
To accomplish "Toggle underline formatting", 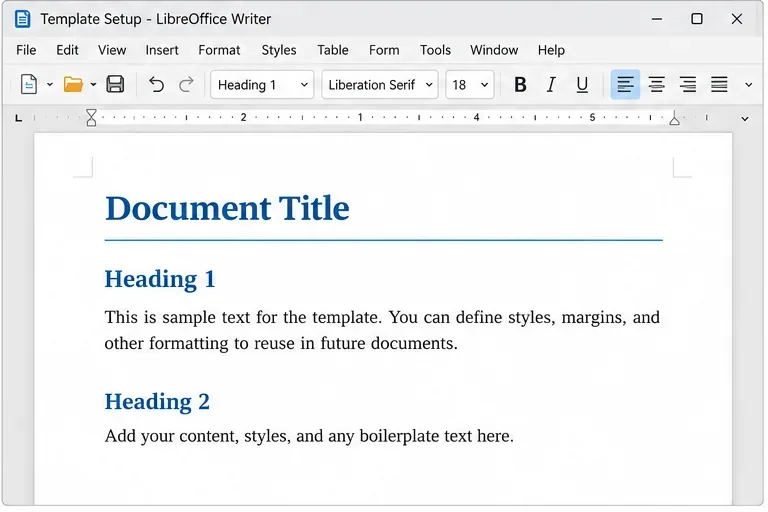I will tap(582, 85).
